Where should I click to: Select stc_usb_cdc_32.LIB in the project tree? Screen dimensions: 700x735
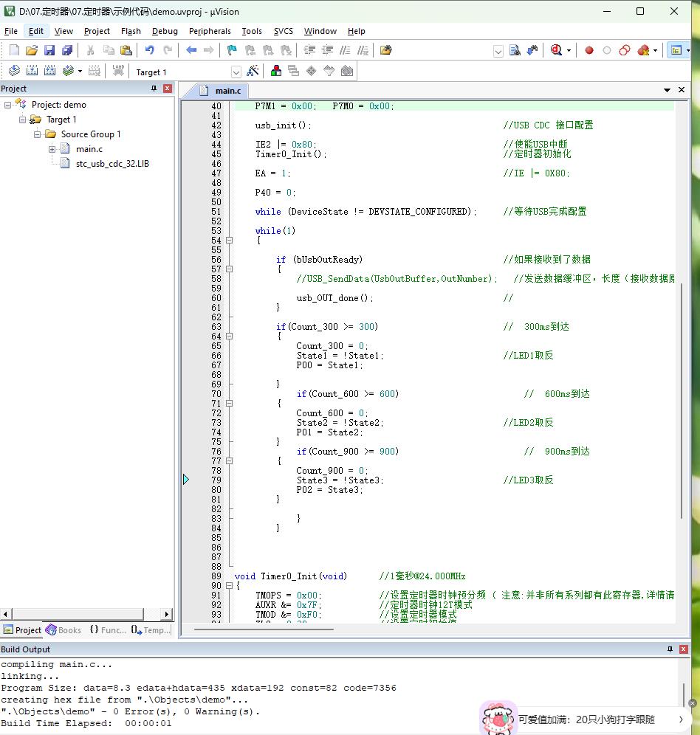tap(112, 164)
